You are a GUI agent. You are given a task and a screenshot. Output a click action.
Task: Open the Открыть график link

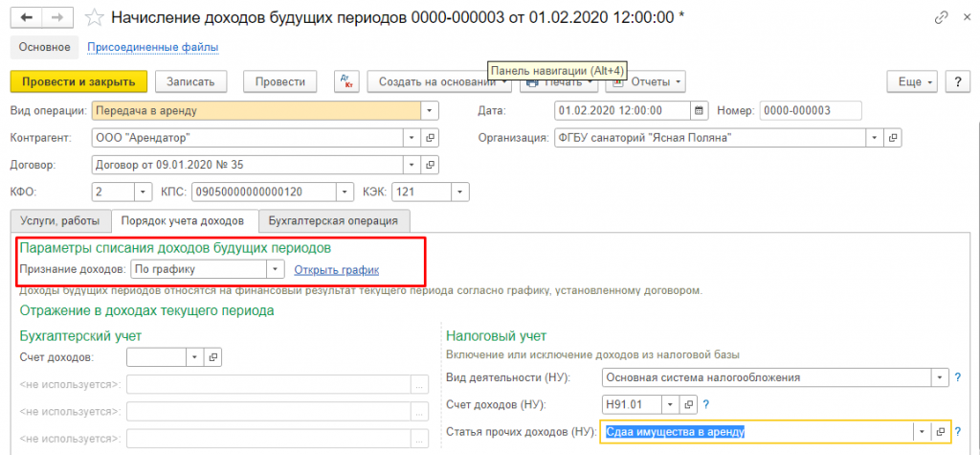point(337,270)
